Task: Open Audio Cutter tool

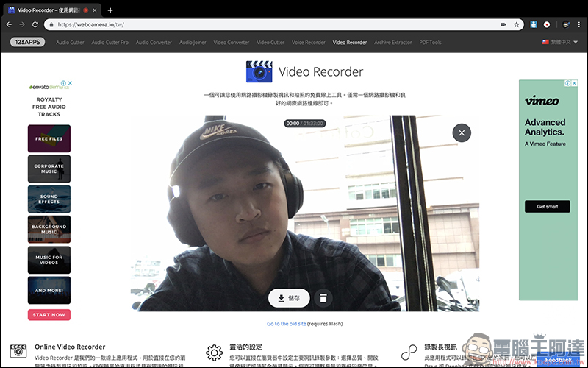Action: tap(70, 43)
